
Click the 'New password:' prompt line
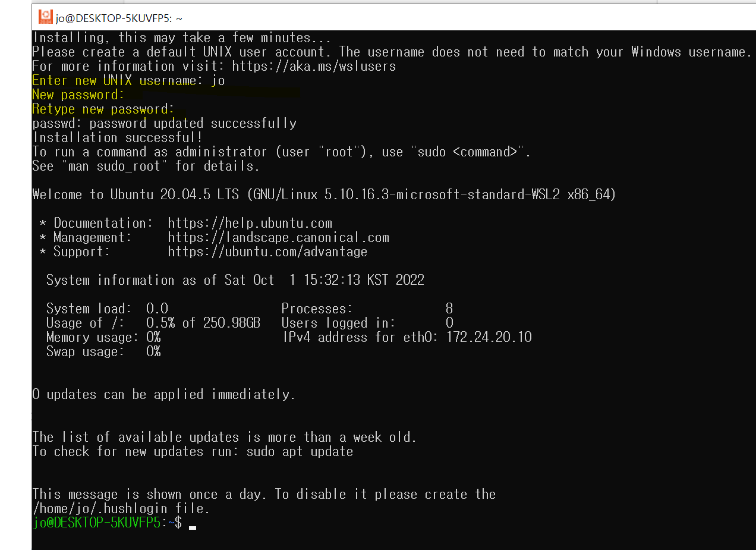(x=78, y=95)
